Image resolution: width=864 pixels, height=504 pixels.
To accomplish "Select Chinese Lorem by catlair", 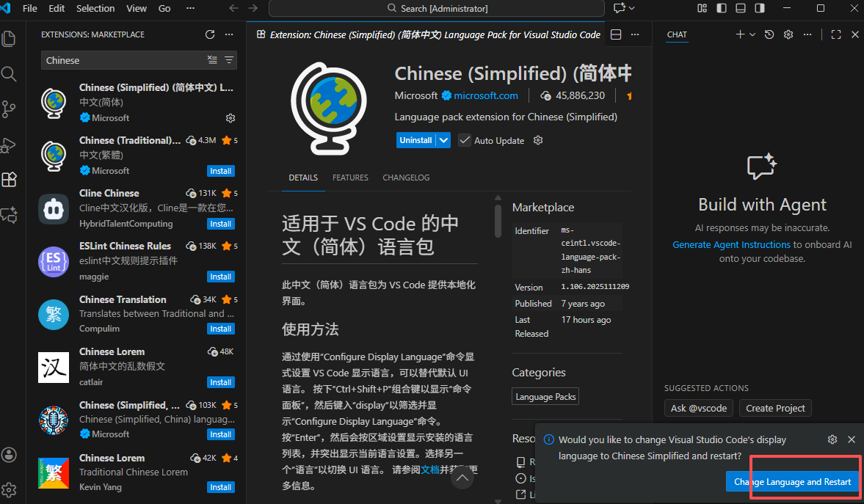I will click(x=136, y=367).
